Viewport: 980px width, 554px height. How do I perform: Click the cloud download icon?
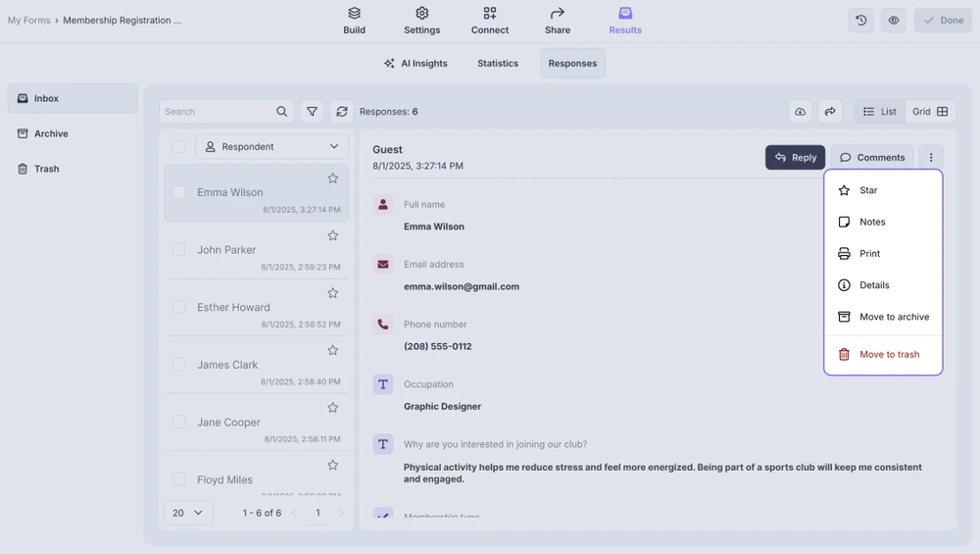pyautogui.click(x=801, y=112)
